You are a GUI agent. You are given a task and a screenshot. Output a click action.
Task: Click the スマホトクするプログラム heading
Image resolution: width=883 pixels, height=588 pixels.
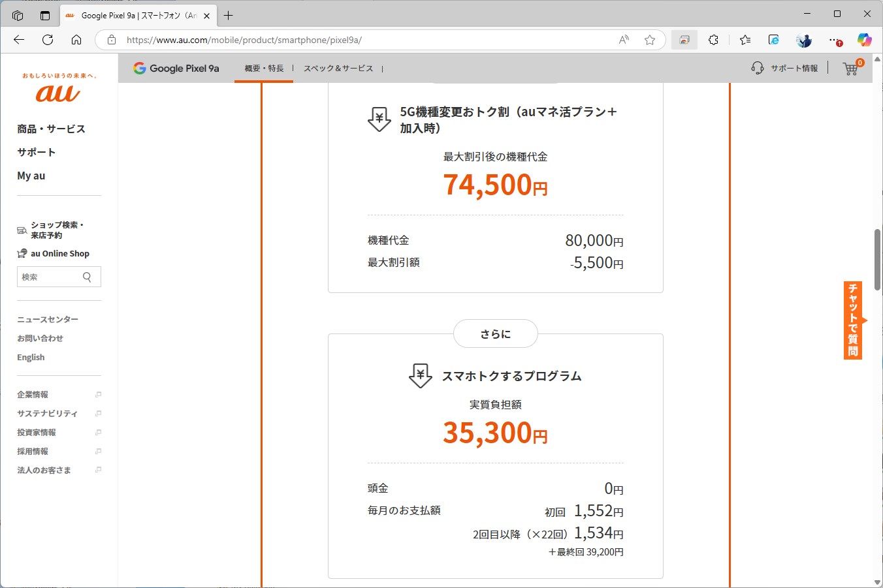click(x=512, y=376)
